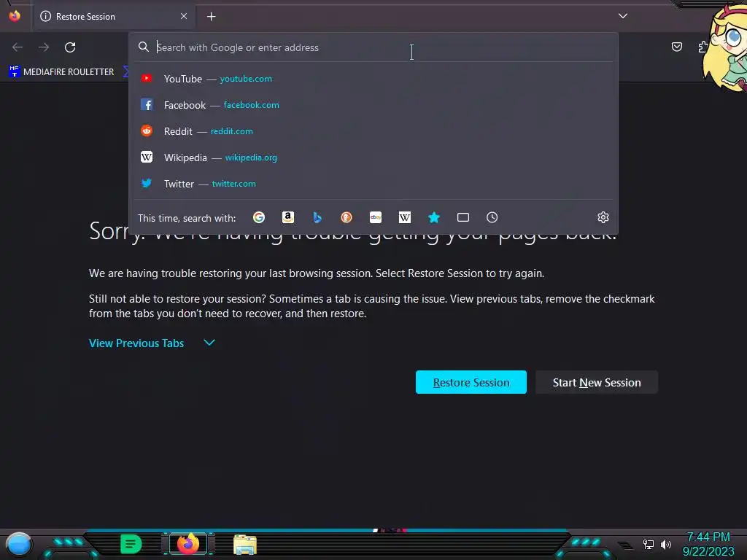Click the network tray icon
The image size is (747, 560).
pos(649,544)
